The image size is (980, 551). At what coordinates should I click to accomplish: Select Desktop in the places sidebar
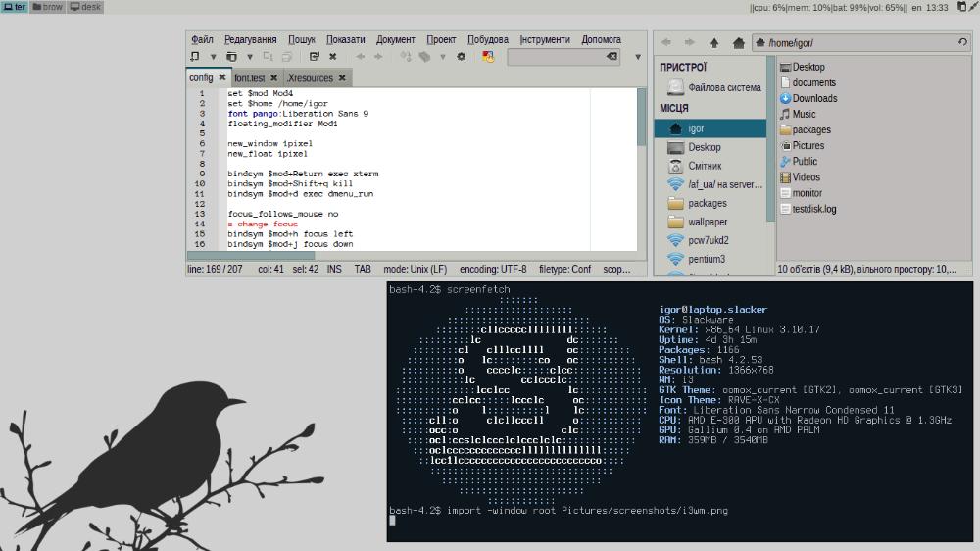coord(710,147)
